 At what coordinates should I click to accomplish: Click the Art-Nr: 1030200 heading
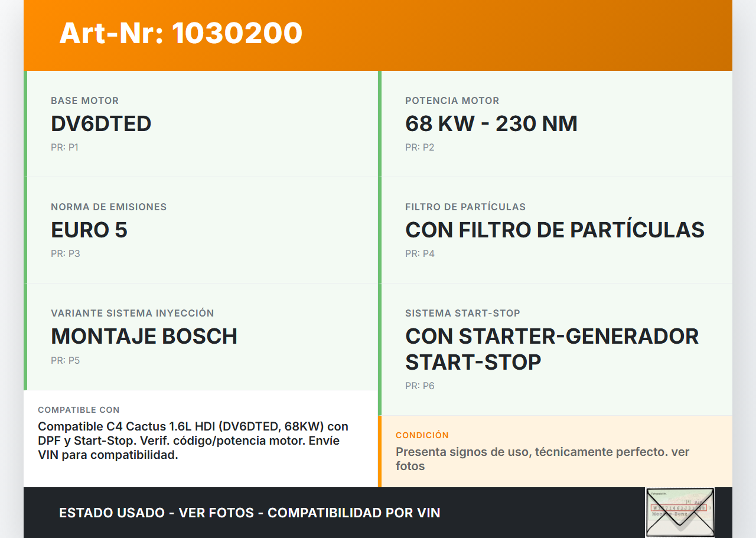pyautogui.click(x=181, y=33)
